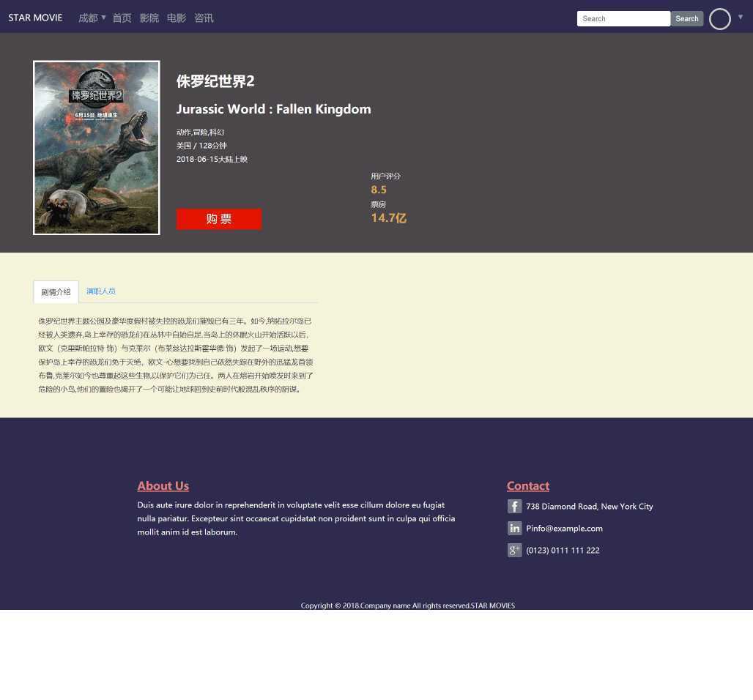The image size is (753, 700).
Task: Click the circular user avatar icon
Action: (x=719, y=19)
